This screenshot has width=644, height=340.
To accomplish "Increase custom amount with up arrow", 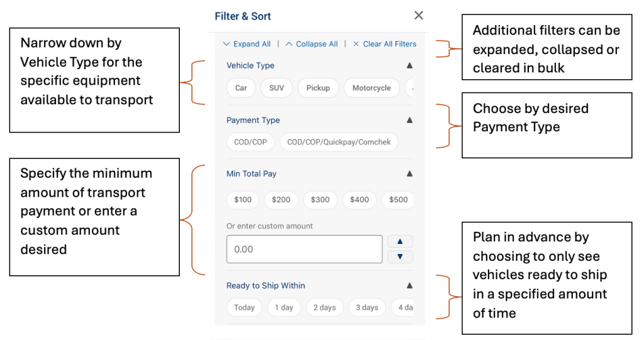I will coord(400,241).
